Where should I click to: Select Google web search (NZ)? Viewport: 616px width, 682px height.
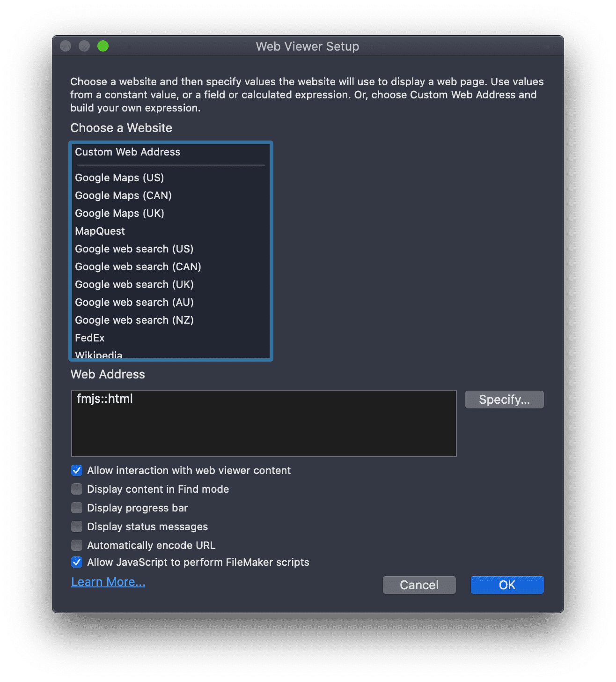click(x=170, y=320)
